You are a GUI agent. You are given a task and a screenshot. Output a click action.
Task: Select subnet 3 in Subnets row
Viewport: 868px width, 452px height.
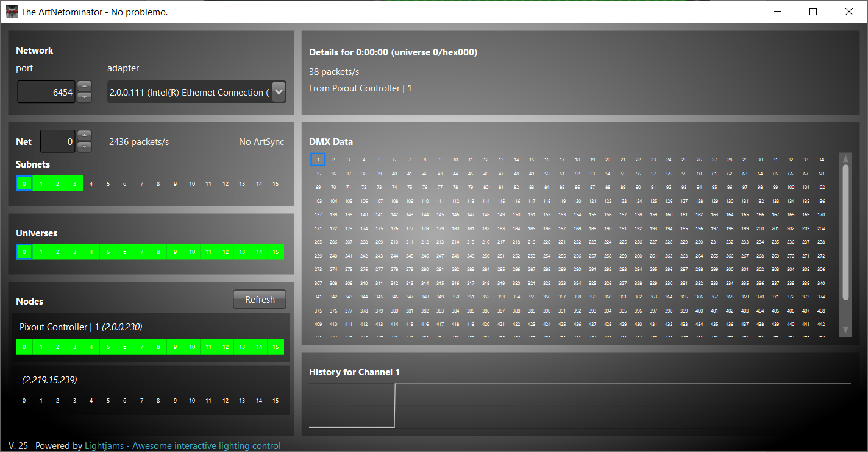(74, 183)
